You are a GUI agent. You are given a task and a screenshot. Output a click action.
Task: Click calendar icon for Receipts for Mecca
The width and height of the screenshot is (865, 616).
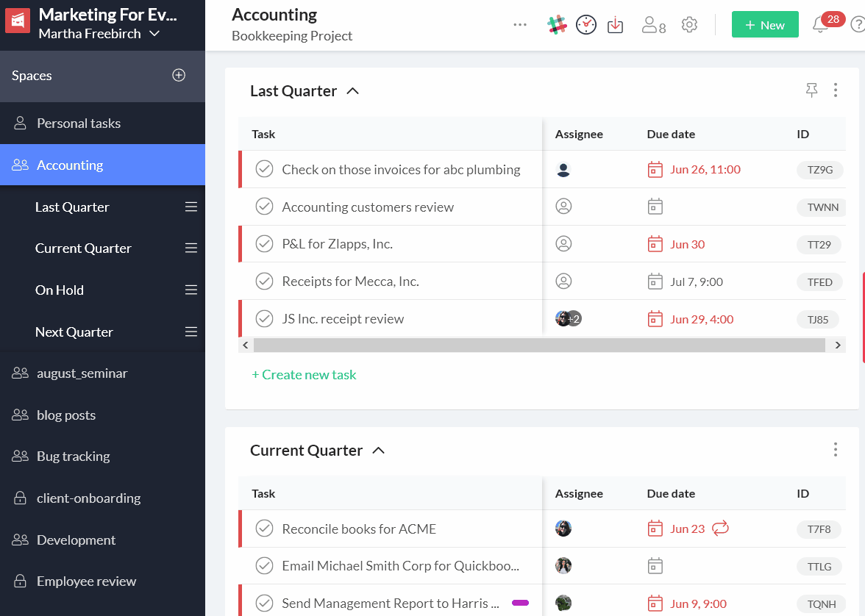(x=655, y=282)
